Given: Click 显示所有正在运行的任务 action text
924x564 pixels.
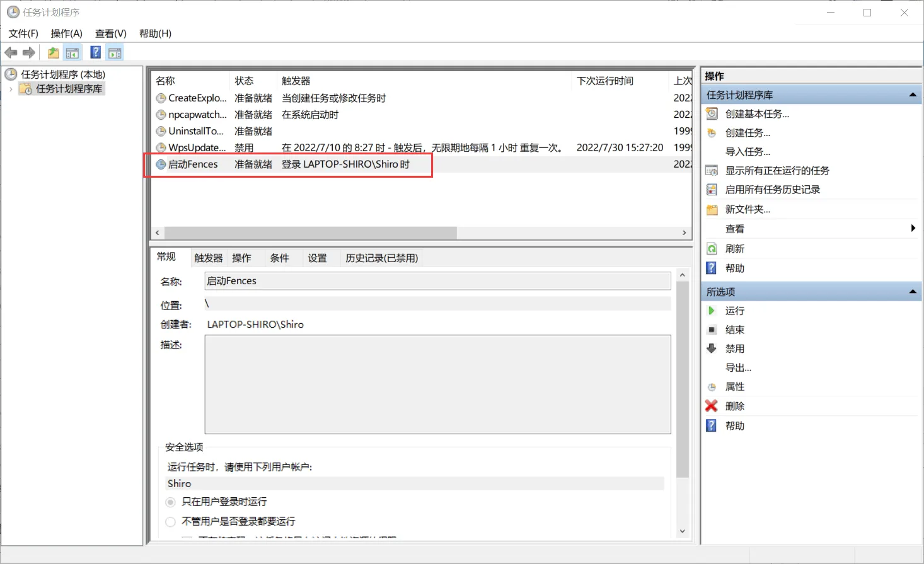Looking at the screenshot, I should click(x=777, y=171).
